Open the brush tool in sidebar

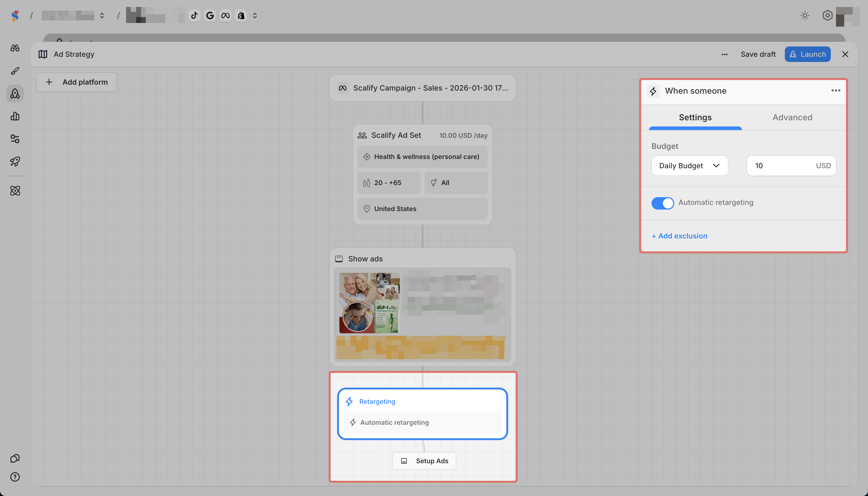pyautogui.click(x=15, y=71)
